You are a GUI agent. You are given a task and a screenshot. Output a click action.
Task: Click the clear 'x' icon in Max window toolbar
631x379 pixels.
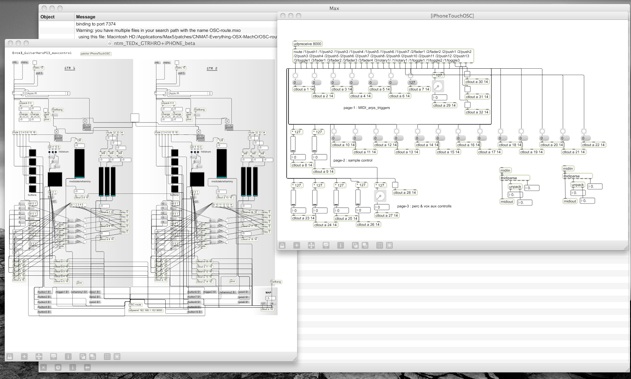(44, 367)
